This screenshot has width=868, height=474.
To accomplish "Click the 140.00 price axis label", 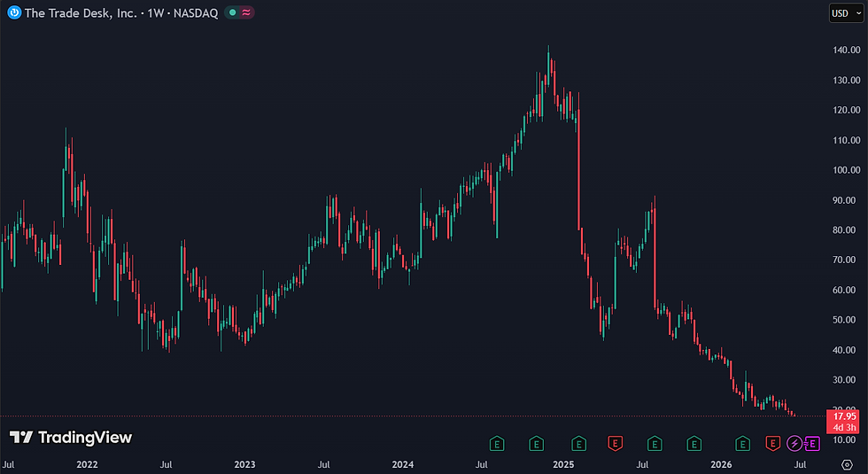I will coord(847,50).
